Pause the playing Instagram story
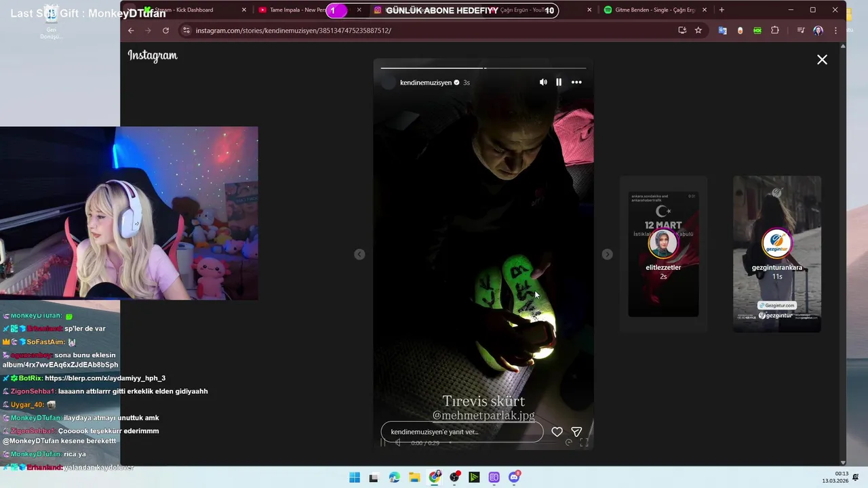Viewport: 868px width, 488px height. (x=559, y=82)
